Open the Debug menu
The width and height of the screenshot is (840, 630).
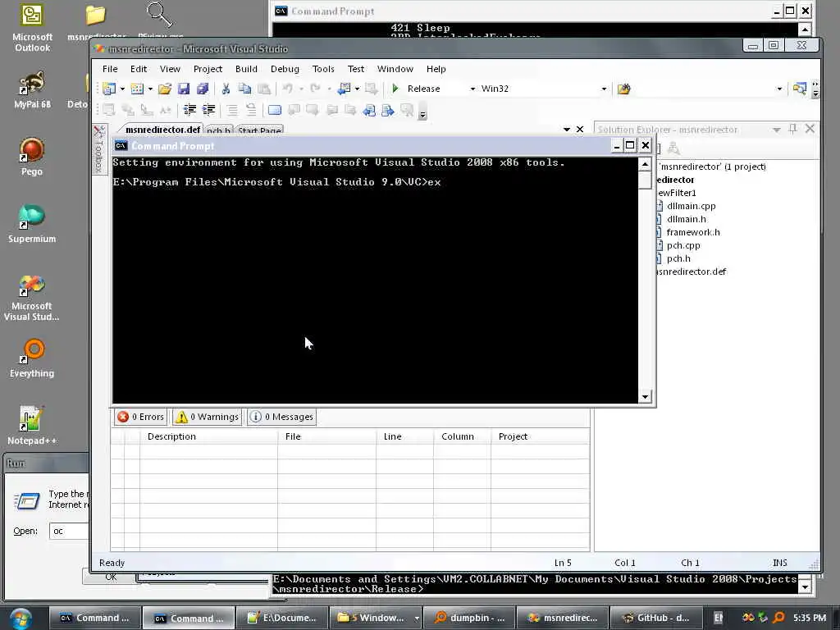click(285, 69)
